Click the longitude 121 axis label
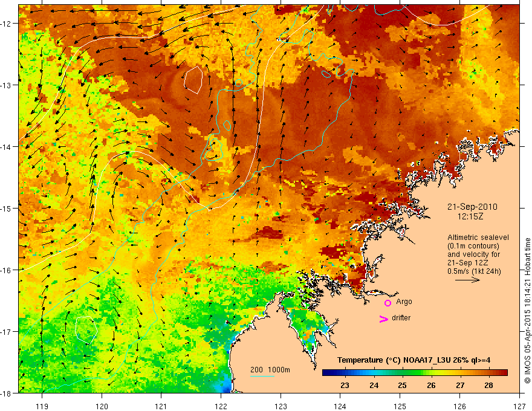 tap(161, 406)
